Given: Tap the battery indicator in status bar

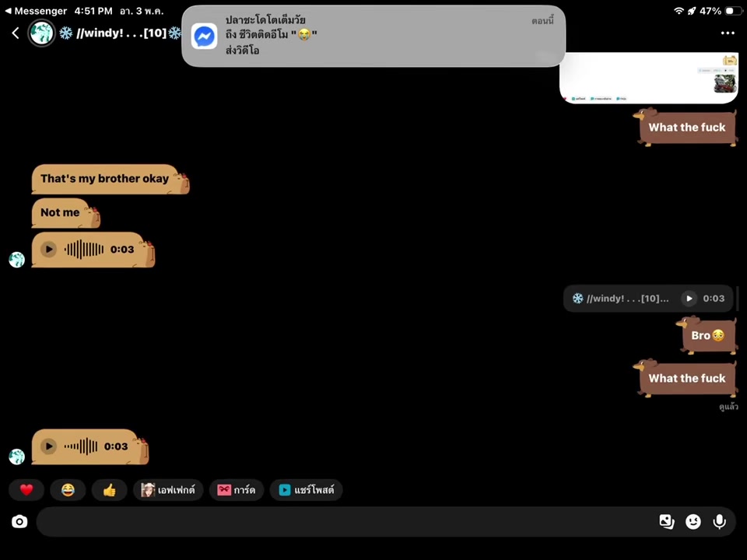Looking at the screenshot, I should click(x=733, y=10).
